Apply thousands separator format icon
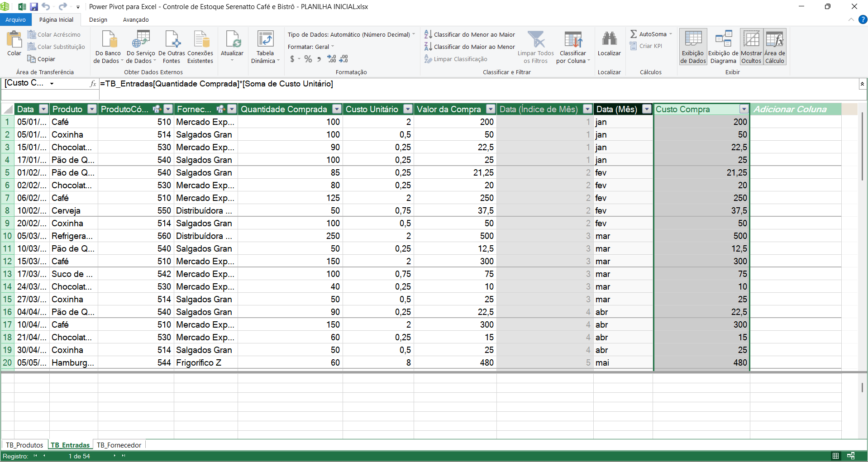The image size is (868, 462). pyautogui.click(x=319, y=59)
